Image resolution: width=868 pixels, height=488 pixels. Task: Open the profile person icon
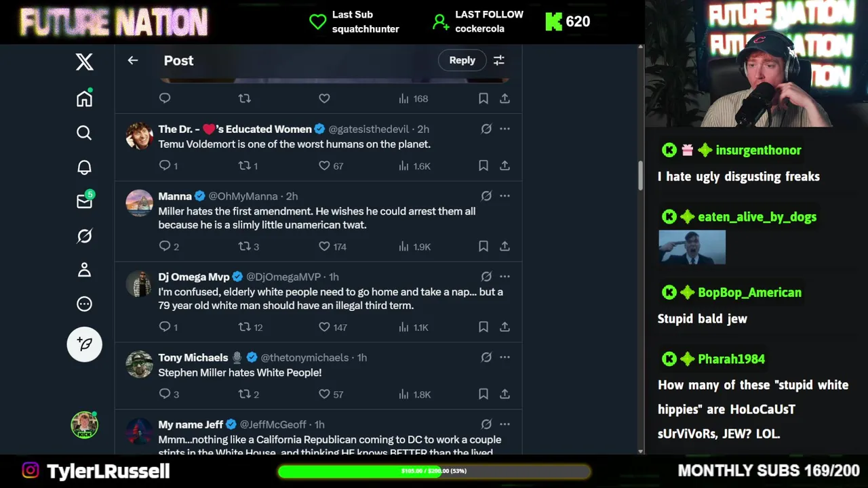(84, 270)
